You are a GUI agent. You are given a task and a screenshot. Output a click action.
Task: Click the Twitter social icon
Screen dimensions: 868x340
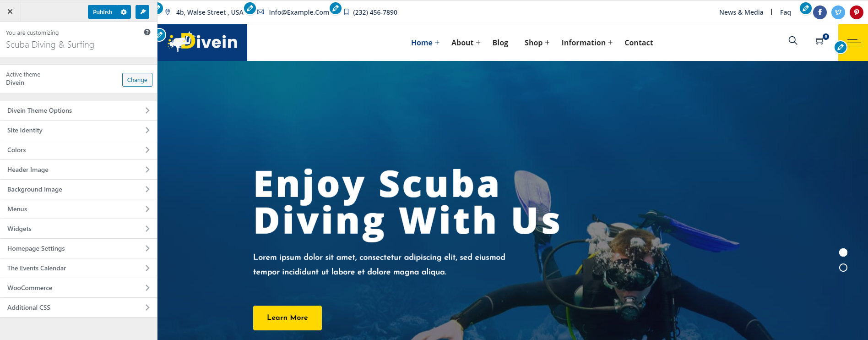point(838,12)
